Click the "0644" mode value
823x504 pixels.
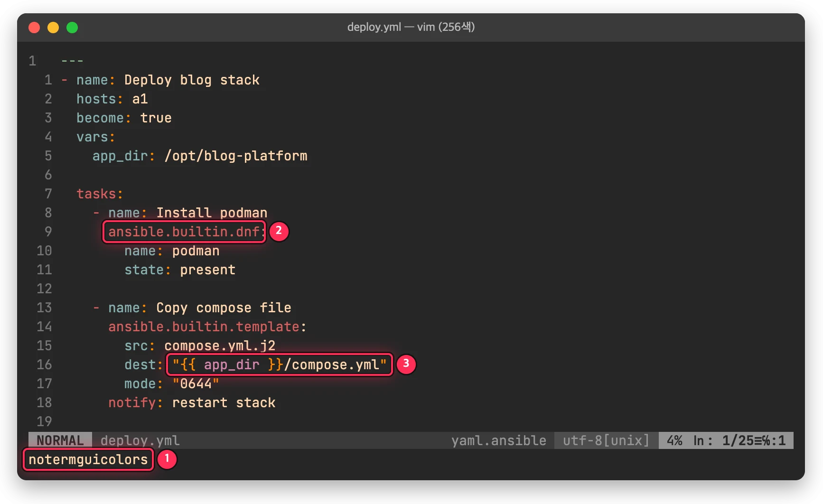(196, 383)
